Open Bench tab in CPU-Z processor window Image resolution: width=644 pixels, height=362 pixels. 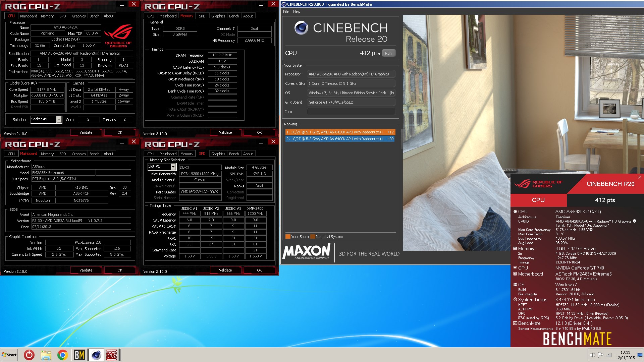(95, 16)
